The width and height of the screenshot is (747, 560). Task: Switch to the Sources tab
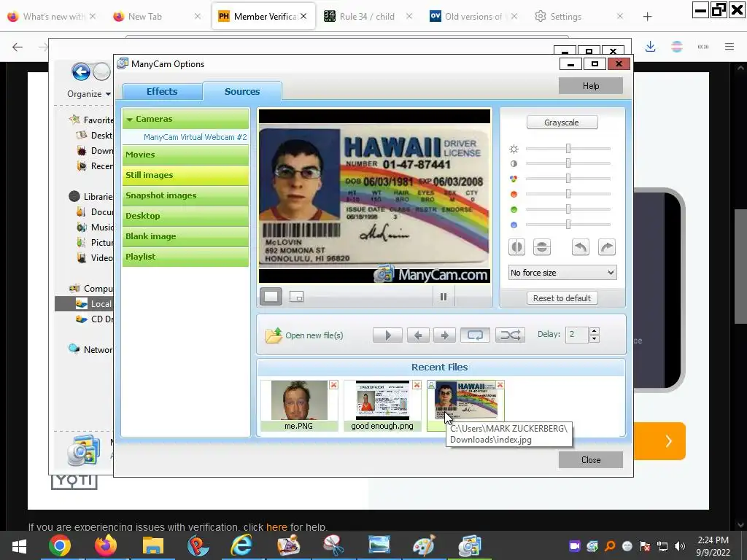(x=242, y=91)
